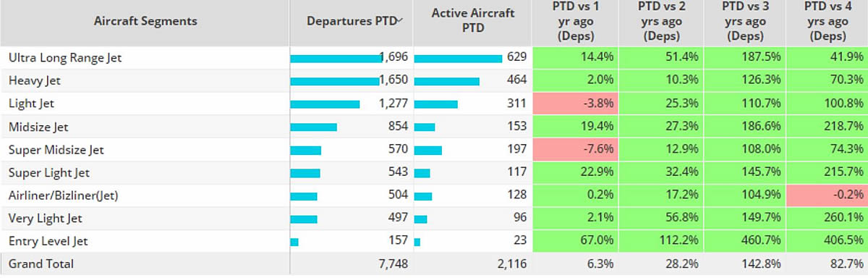This screenshot has width=868, height=278.
Task: Select the PTD vs 3 yrs ago header
Action: (x=746, y=21)
